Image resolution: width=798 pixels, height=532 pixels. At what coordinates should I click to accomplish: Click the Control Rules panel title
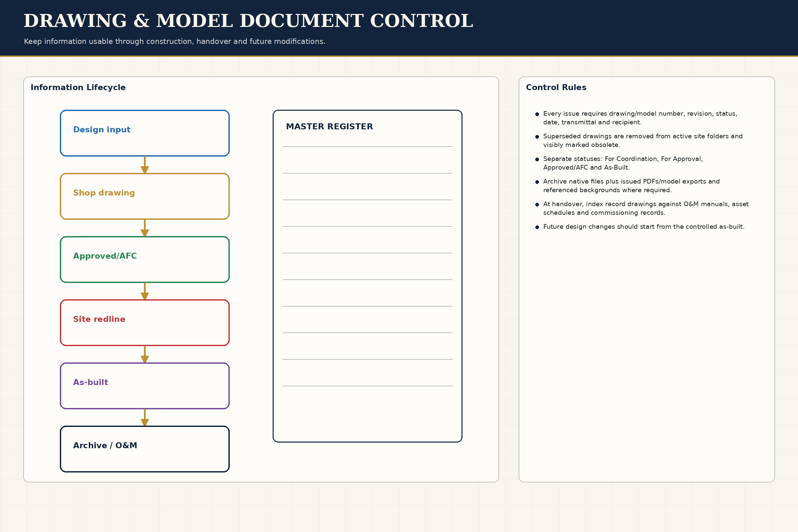(556, 87)
